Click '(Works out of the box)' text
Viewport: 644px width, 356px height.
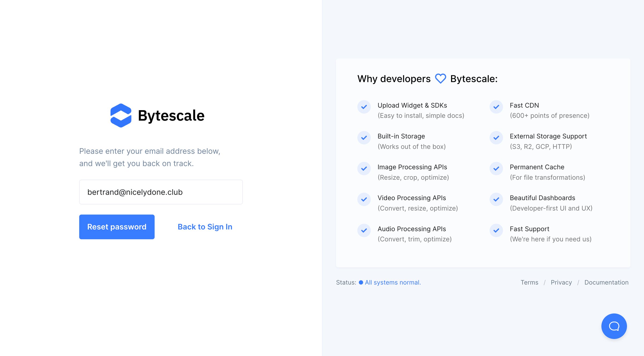(412, 147)
